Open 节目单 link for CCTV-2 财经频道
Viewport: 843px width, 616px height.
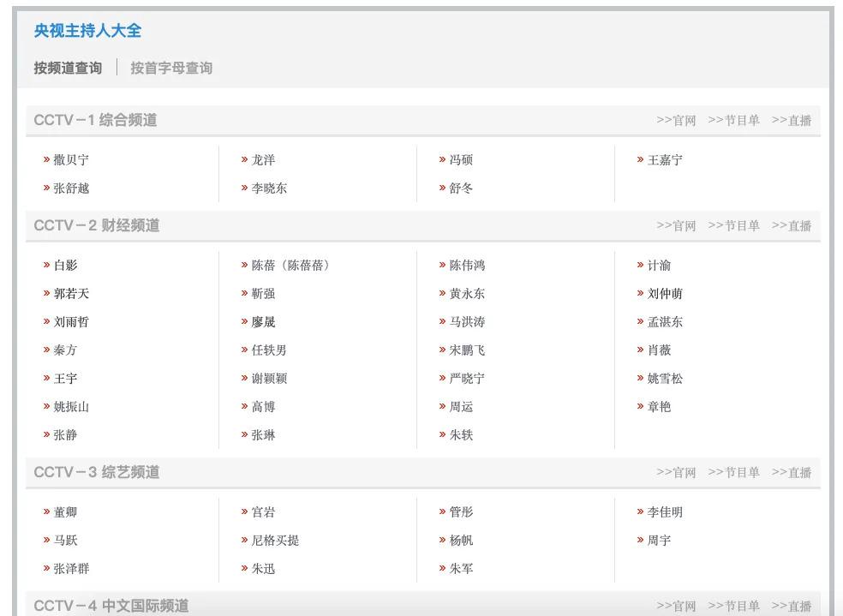pyautogui.click(x=733, y=226)
